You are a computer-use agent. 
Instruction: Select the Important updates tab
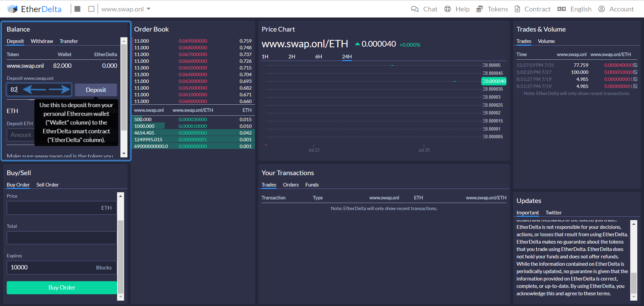pos(528,213)
